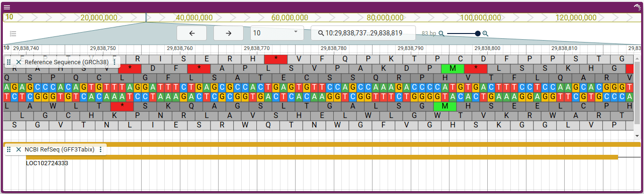Screen dimensions: 644x194
Task: Pan right with the forward arrow button
Action: (x=229, y=33)
